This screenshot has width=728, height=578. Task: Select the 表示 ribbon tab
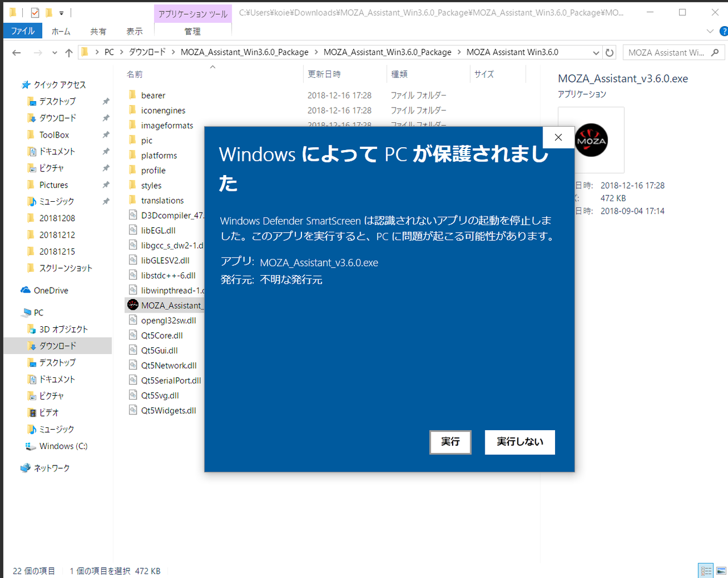(x=135, y=31)
